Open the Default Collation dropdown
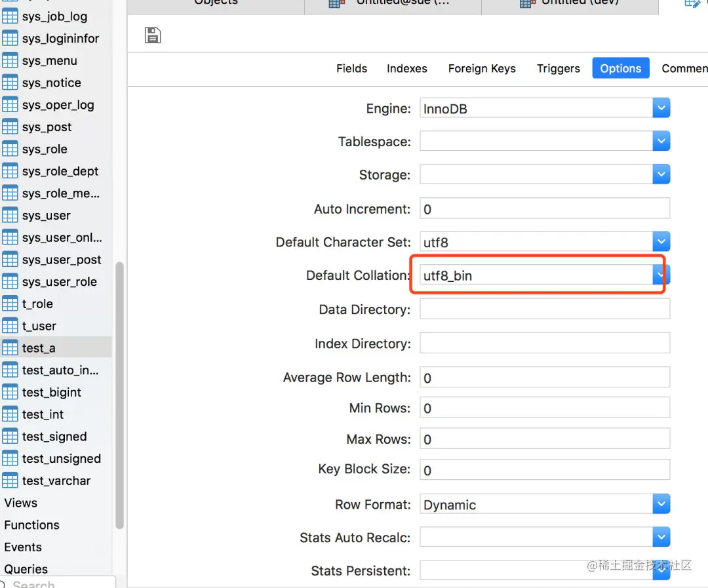The image size is (708, 588). (659, 275)
